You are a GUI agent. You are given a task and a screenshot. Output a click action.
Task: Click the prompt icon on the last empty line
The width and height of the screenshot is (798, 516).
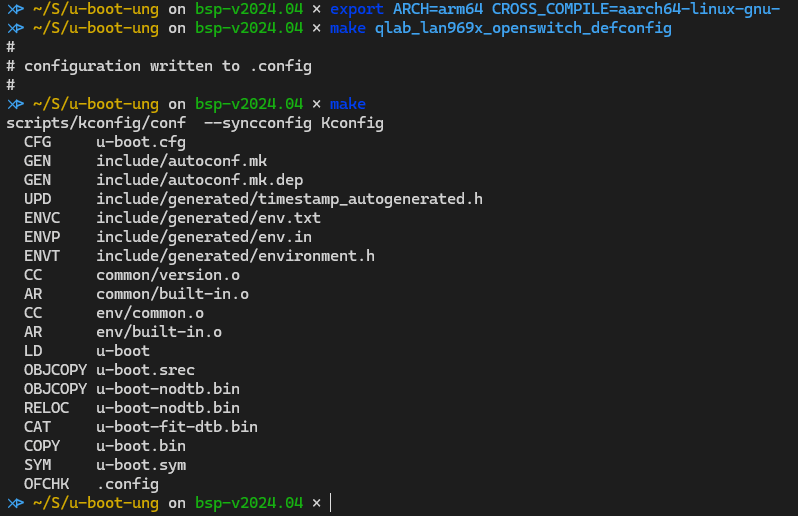point(15,503)
